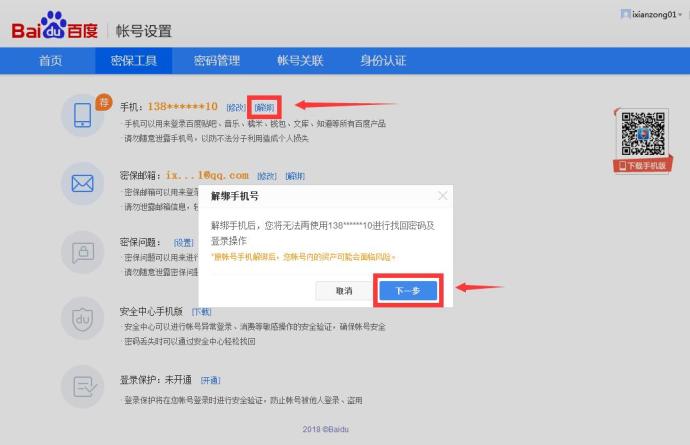Open the ixianzong01 user dropdown
This screenshot has height=445, width=690.
pos(656,15)
